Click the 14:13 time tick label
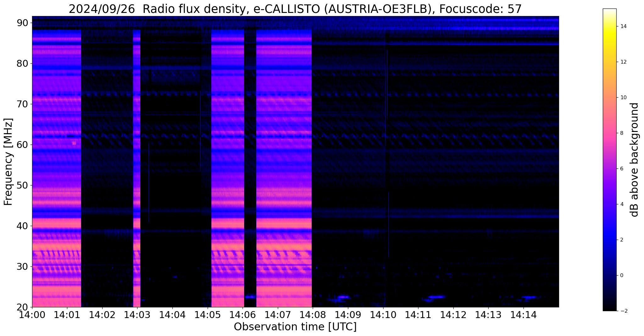Image resolution: width=644 pixels, height=336 pixels. (488, 315)
